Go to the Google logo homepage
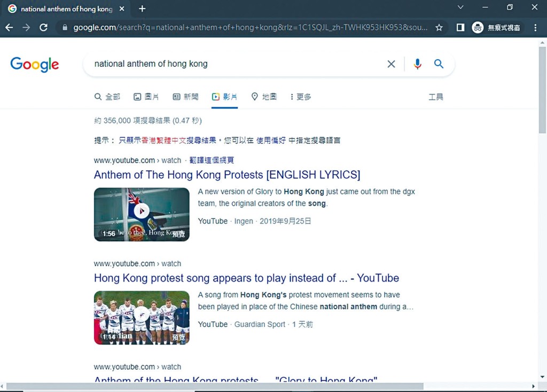The image size is (547, 392). pos(35,65)
